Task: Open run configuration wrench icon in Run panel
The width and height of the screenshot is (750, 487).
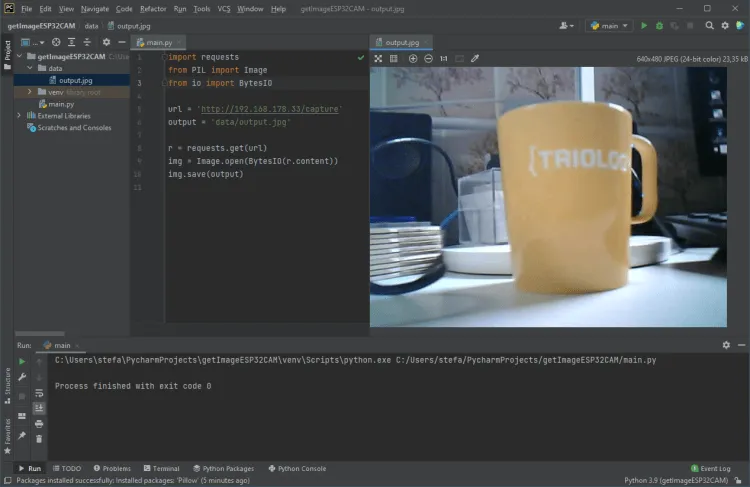Action: pyautogui.click(x=22, y=377)
